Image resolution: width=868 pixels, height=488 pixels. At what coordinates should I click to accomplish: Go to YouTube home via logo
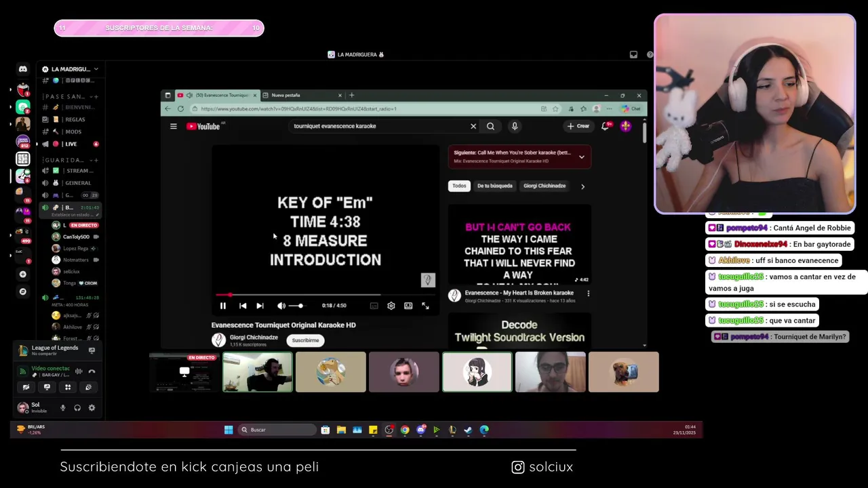[203, 126]
